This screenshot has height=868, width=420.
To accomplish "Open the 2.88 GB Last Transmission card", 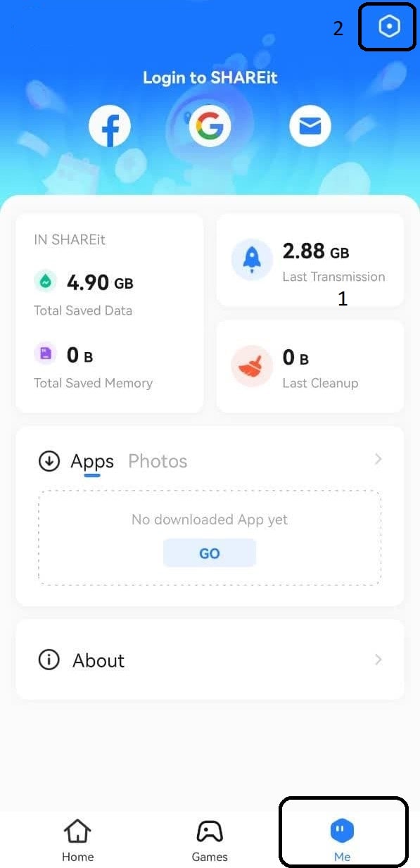I will tap(310, 260).
